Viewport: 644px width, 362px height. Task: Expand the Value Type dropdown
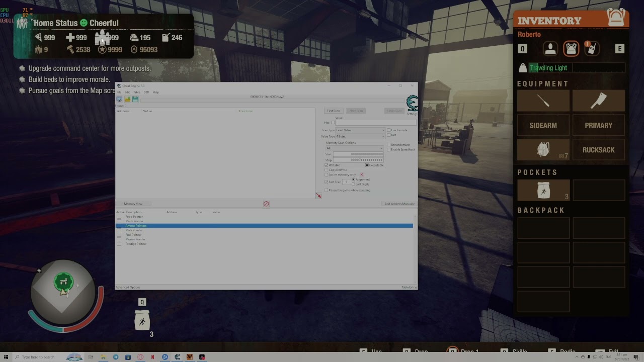coord(360,136)
